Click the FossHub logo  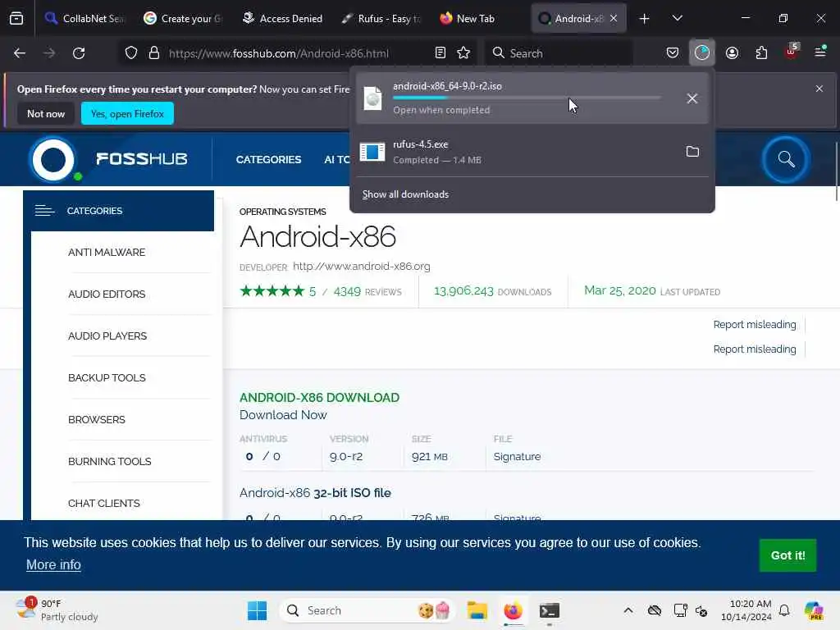point(109,159)
